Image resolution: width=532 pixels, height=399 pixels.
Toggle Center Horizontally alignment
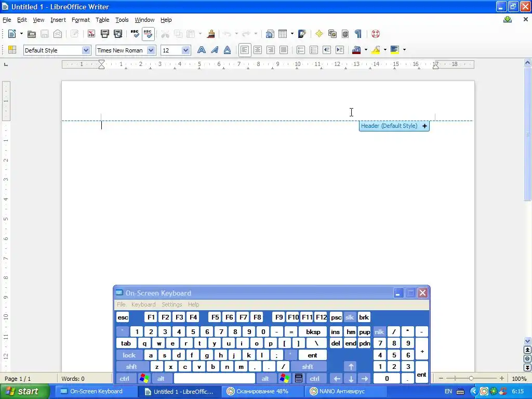(x=258, y=50)
